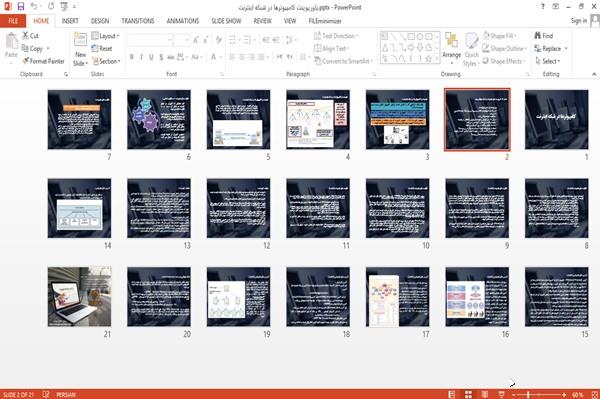600x399 pixels.
Task: Toggle Italic formatting
Action: 142,57
